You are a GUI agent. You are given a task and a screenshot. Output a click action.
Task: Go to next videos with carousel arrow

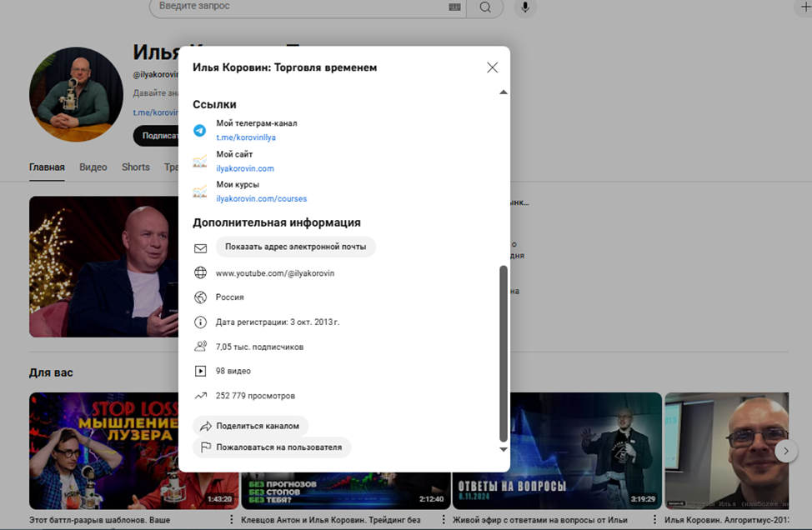point(786,451)
